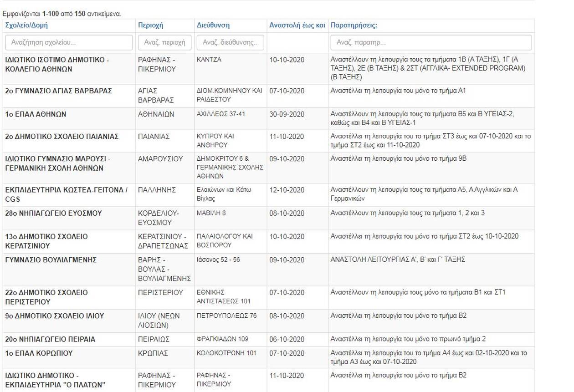The image size is (574, 392).
Task: Sort by the Σχολείο/Δομή column header
Action: (x=26, y=25)
